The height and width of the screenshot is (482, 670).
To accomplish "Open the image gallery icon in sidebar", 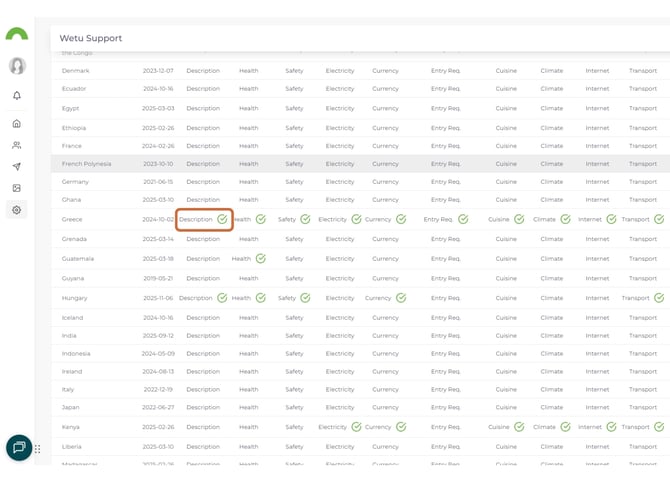I will 17,188.
